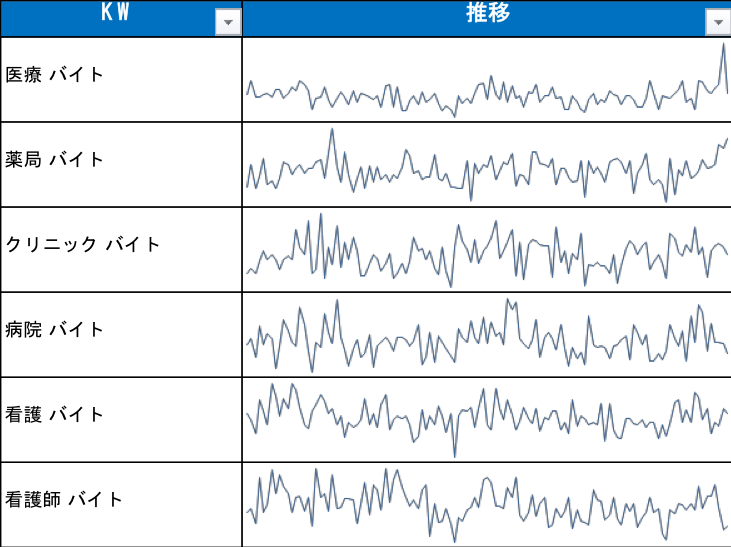Click the 看護 バイト keyword cell

tap(55, 415)
